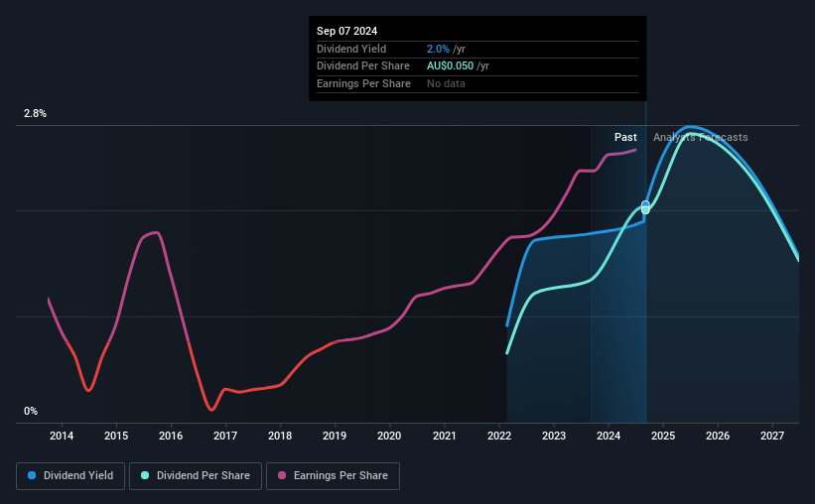Click the 2025 x-axis year label
This screenshot has height=504, width=815.
[x=663, y=436]
